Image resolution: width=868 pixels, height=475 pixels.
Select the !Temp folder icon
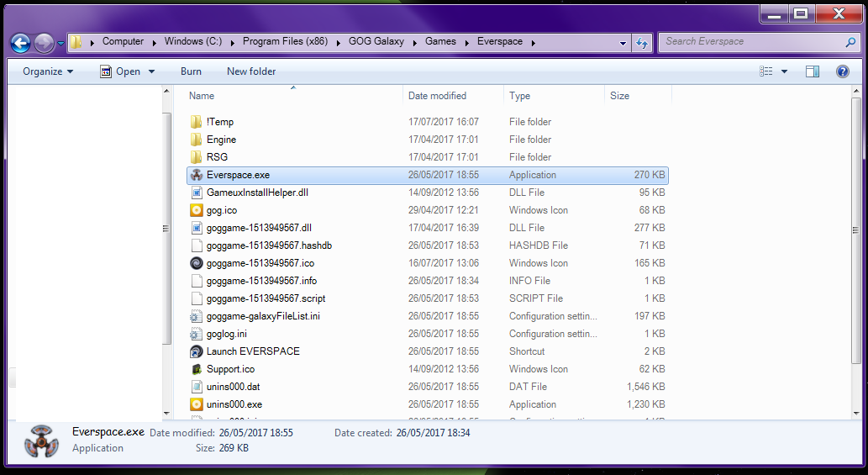pos(196,122)
